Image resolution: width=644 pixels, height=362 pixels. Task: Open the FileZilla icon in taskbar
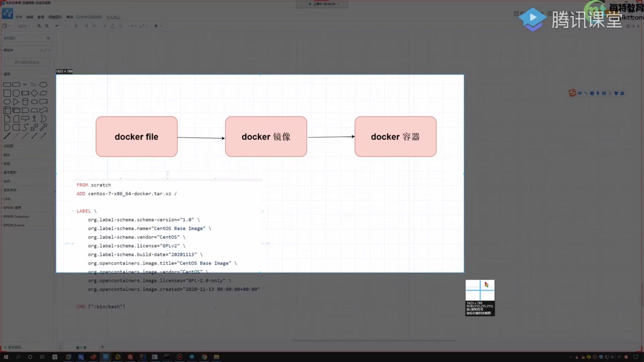130,357
